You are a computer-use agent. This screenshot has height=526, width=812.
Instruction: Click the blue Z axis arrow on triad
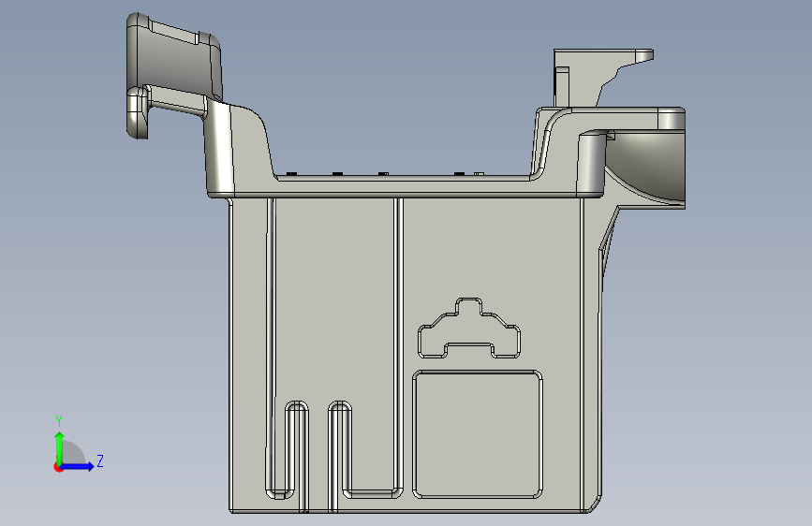coord(76,467)
